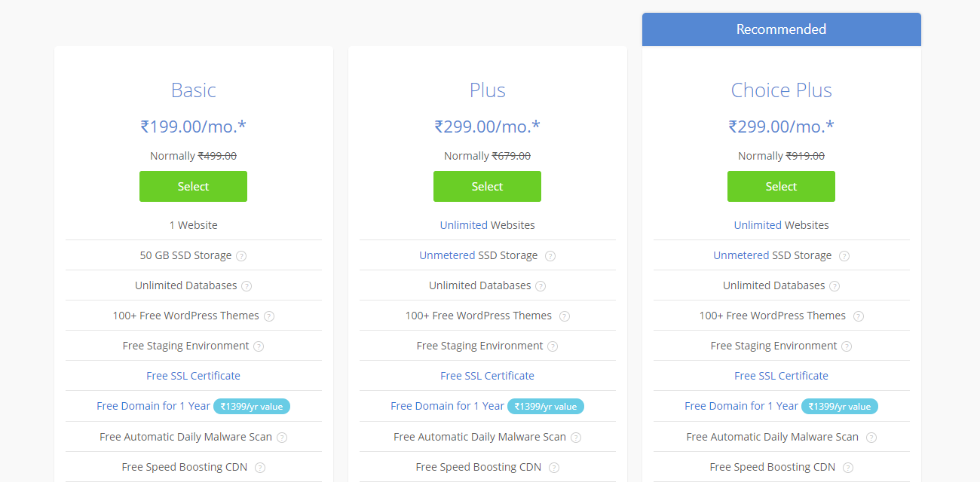The height and width of the screenshot is (482, 980).
Task: Open help icon for Choice Plus WordPress Themes
Action: click(859, 316)
